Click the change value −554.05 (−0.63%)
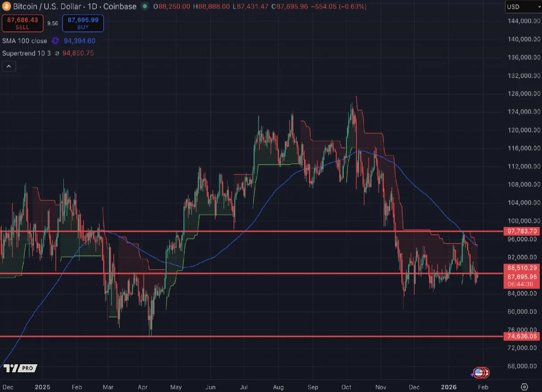542x392 pixels. pyautogui.click(x=339, y=7)
